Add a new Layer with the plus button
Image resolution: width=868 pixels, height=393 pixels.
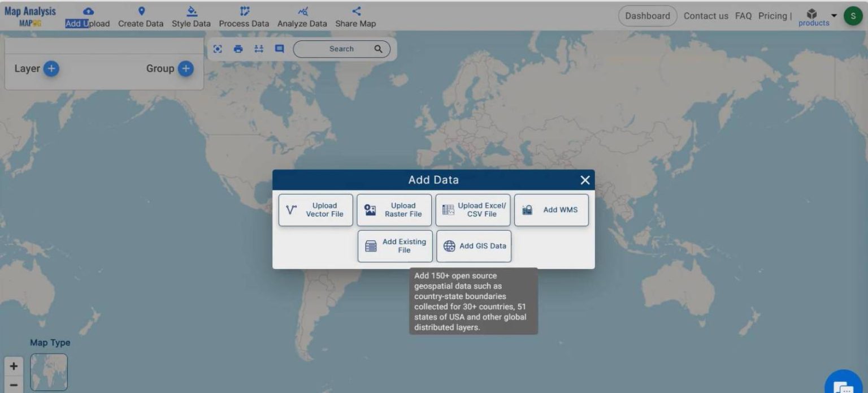click(50, 68)
